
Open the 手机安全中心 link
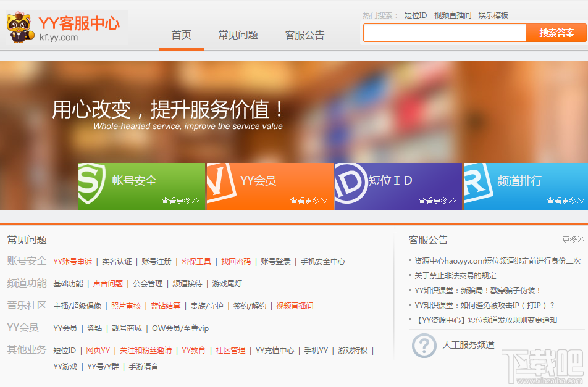click(x=323, y=262)
